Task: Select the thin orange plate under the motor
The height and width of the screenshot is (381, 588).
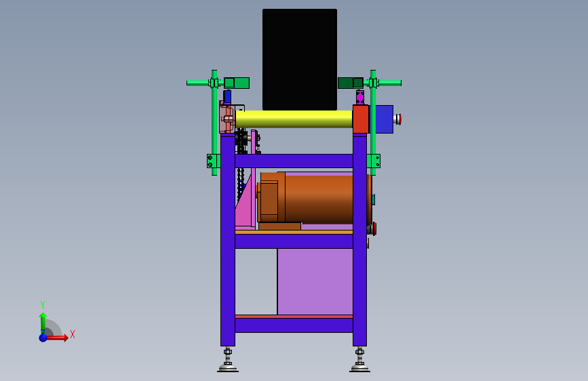Action: click(294, 232)
